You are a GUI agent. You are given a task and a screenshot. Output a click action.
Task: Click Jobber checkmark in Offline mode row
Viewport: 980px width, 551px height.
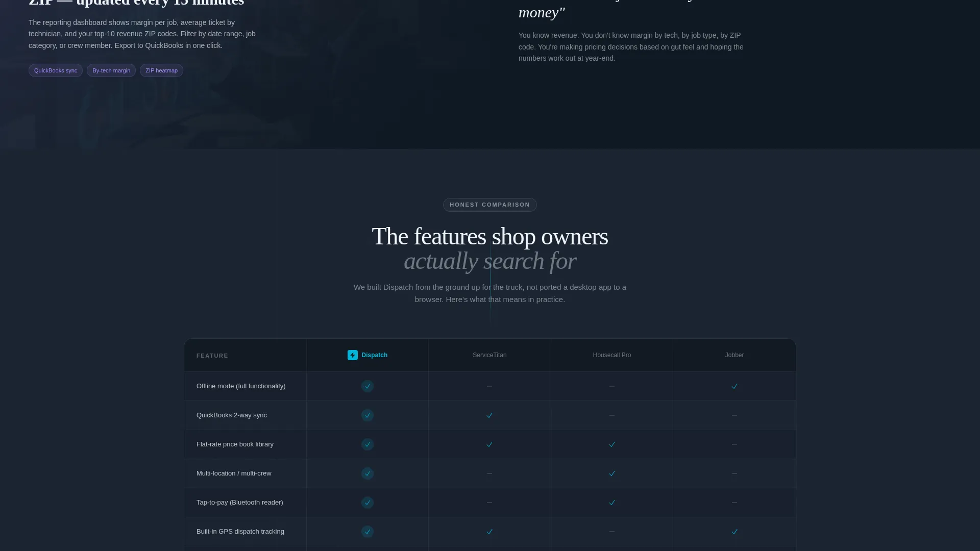[x=734, y=386]
